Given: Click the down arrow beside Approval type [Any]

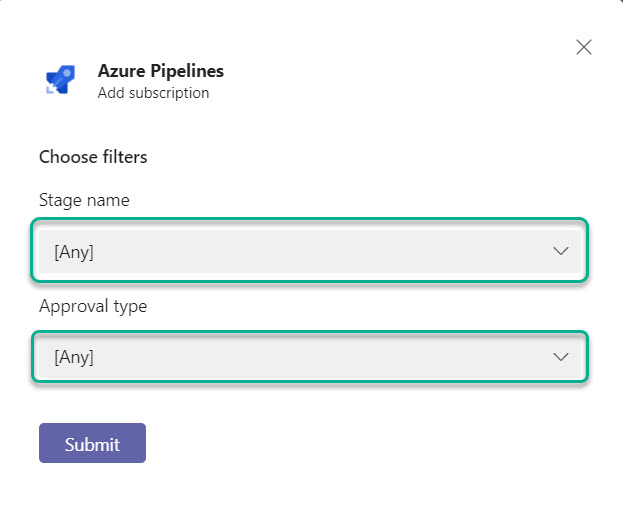Looking at the screenshot, I should pyautogui.click(x=561, y=357).
